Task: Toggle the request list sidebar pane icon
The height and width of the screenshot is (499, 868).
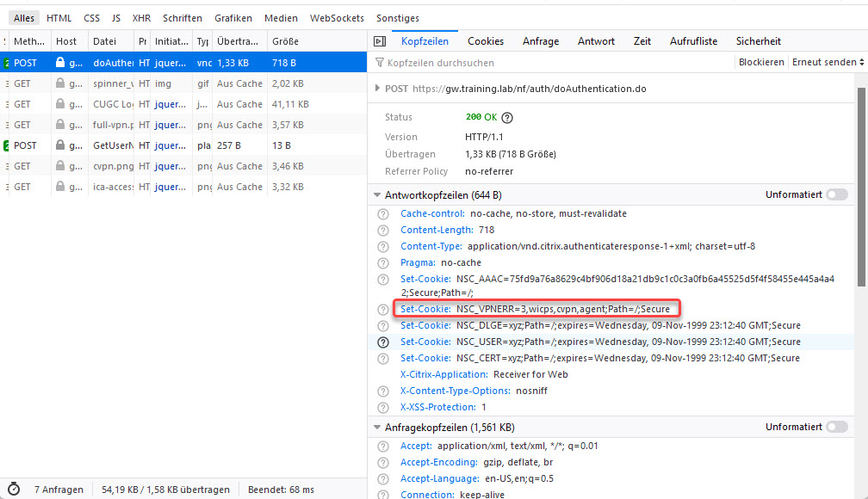Action: 380,41
